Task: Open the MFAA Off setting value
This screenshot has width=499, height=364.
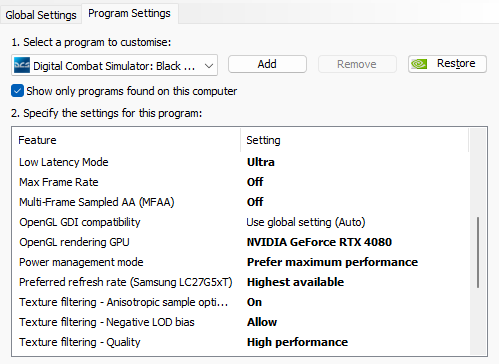Action: coord(255,202)
